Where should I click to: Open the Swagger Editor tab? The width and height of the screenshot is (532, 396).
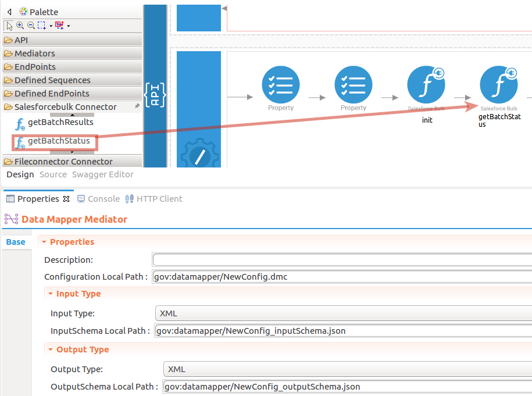point(102,174)
